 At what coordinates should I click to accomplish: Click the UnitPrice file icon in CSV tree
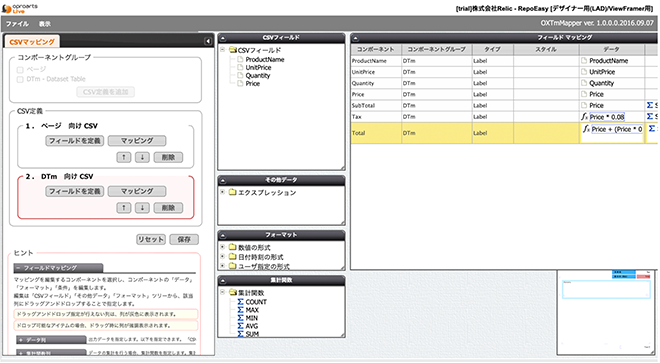(240, 67)
